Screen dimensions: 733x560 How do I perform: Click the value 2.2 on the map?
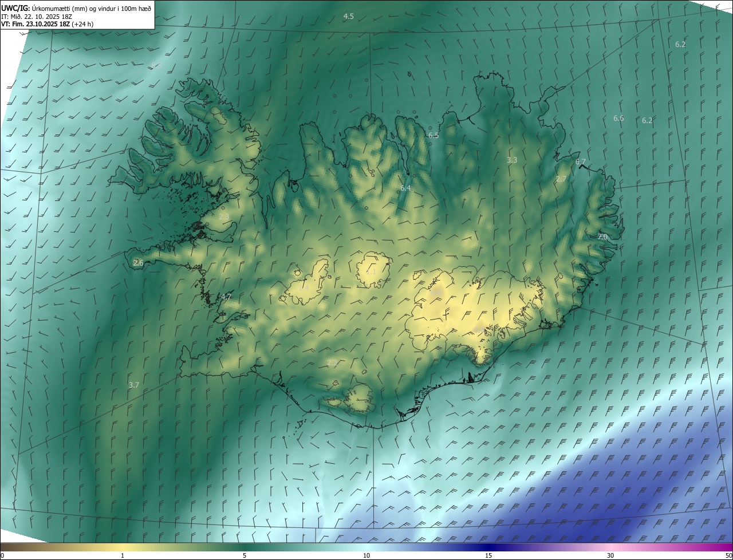[x=332, y=363]
